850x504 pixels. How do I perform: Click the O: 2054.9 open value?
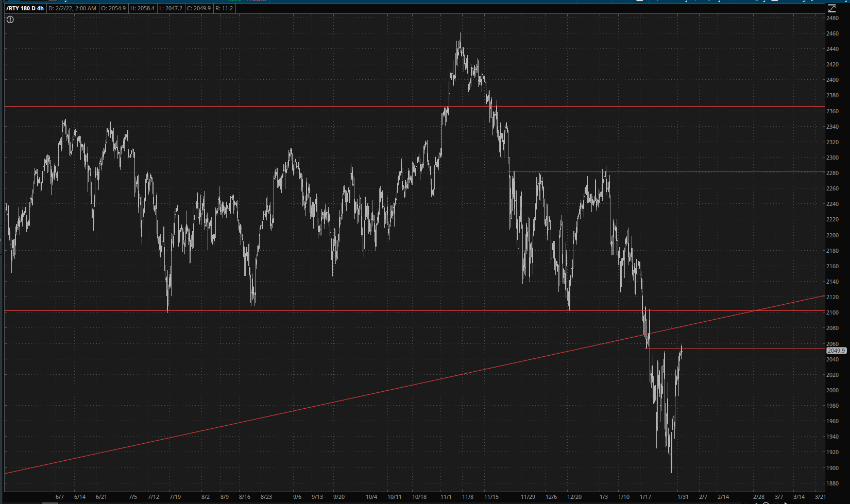[x=113, y=8]
